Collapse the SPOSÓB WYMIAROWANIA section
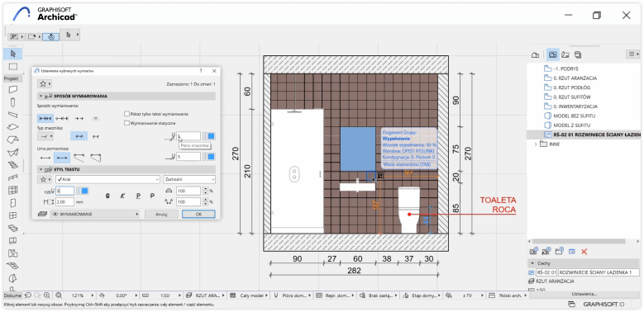This screenshot has width=644, height=312. 41,96
